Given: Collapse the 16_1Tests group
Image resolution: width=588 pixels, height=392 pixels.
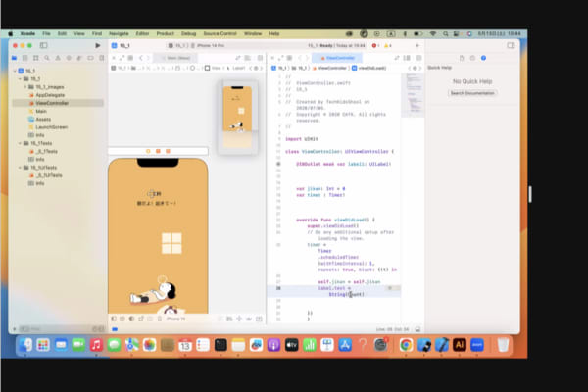Looking at the screenshot, I should 20,143.
